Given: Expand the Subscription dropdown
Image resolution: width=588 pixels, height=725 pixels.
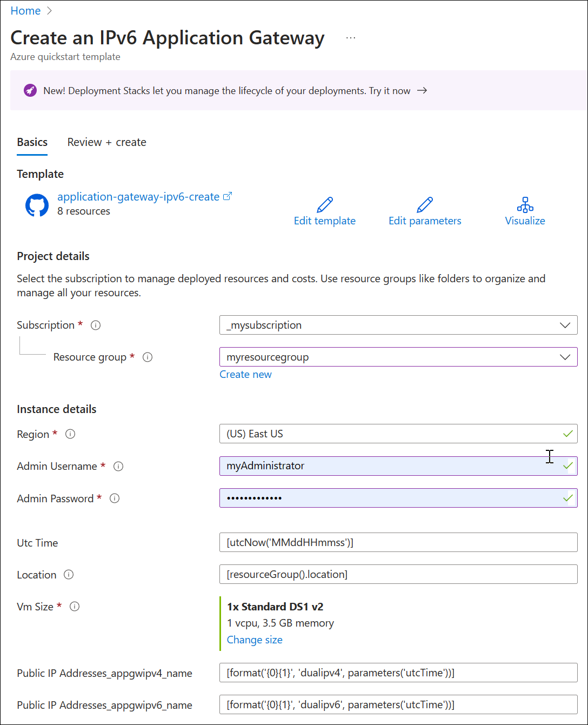Looking at the screenshot, I should tap(565, 325).
